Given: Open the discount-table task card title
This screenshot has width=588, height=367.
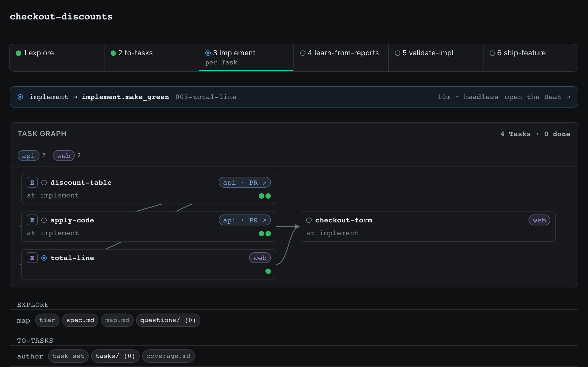Looking at the screenshot, I should coord(81,183).
